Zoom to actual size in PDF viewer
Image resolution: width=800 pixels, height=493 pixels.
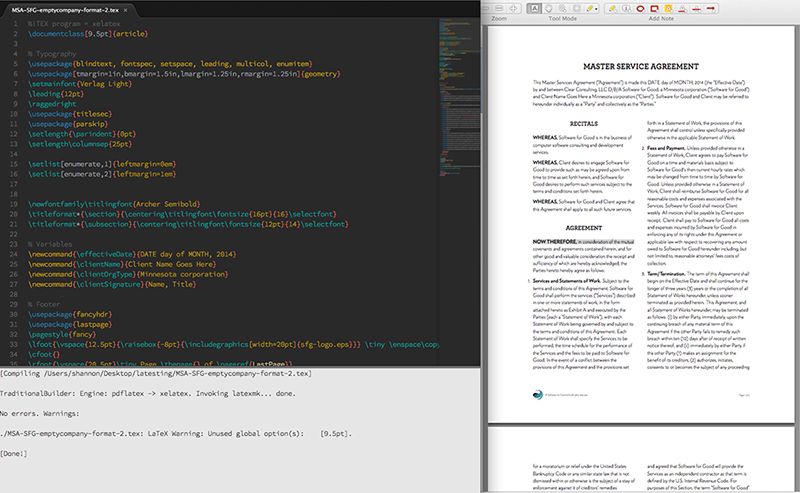(x=499, y=8)
